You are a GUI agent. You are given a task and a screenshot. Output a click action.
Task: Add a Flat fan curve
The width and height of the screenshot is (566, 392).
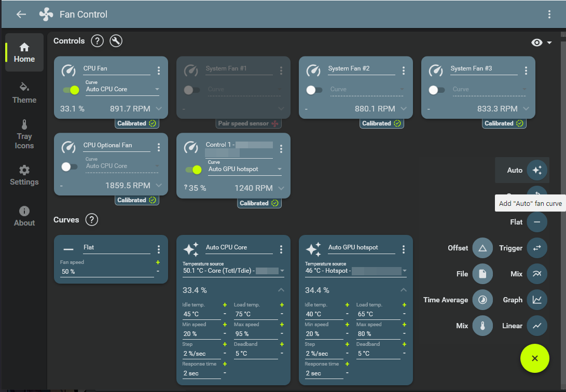point(537,222)
